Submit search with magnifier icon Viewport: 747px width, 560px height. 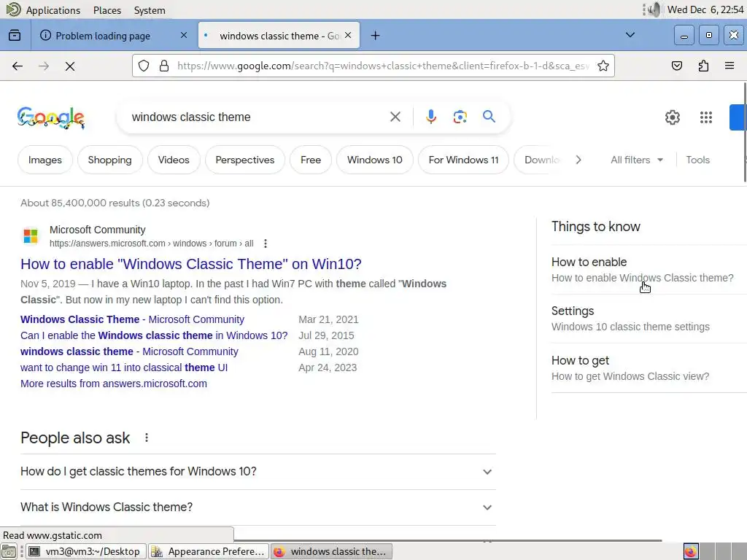coord(489,117)
